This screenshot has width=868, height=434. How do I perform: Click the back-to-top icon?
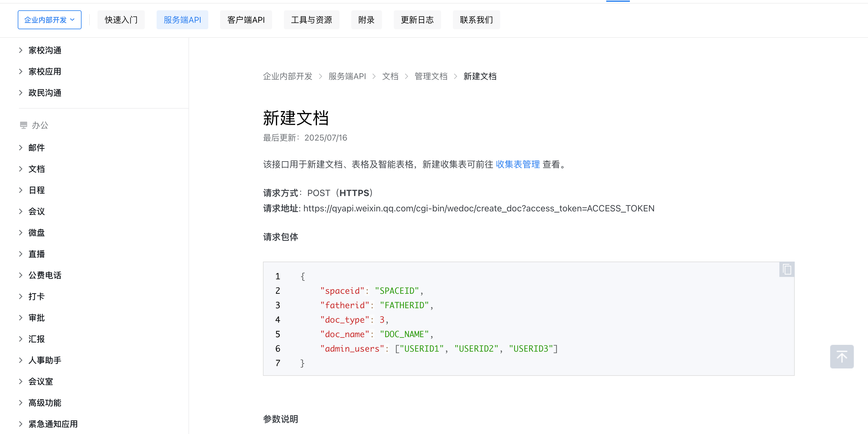tap(841, 356)
